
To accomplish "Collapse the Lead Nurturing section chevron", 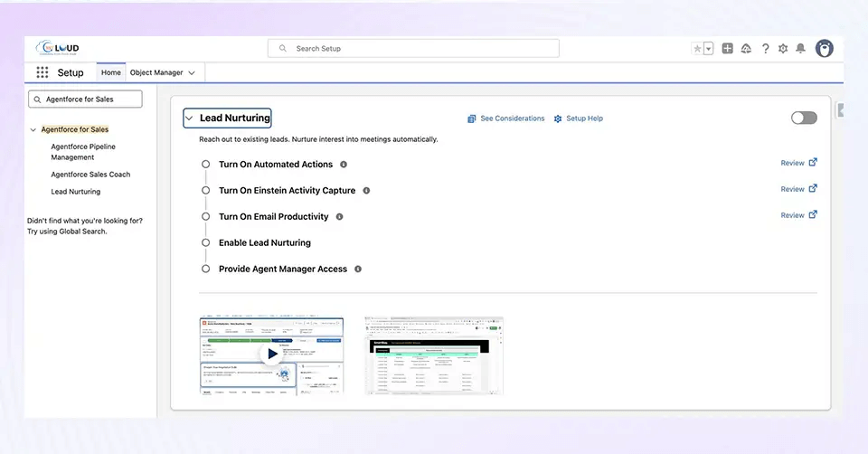I will click(189, 118).
